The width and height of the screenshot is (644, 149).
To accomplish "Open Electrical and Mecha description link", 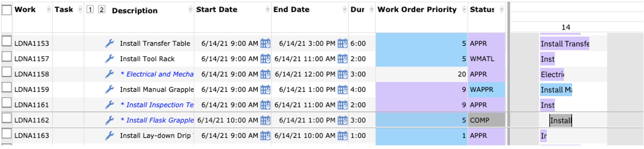I will 157,74.
